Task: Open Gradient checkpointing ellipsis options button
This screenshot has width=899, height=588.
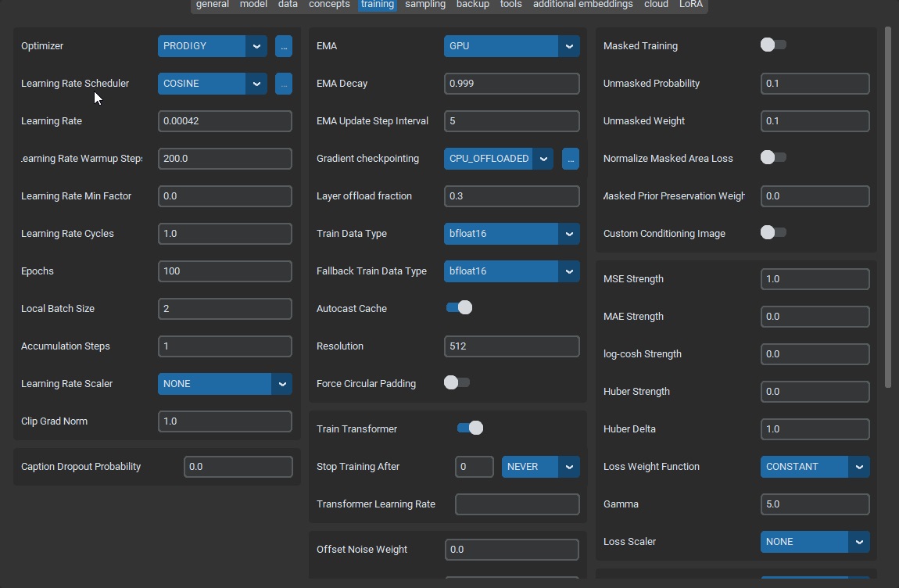Action: point(570,159)
